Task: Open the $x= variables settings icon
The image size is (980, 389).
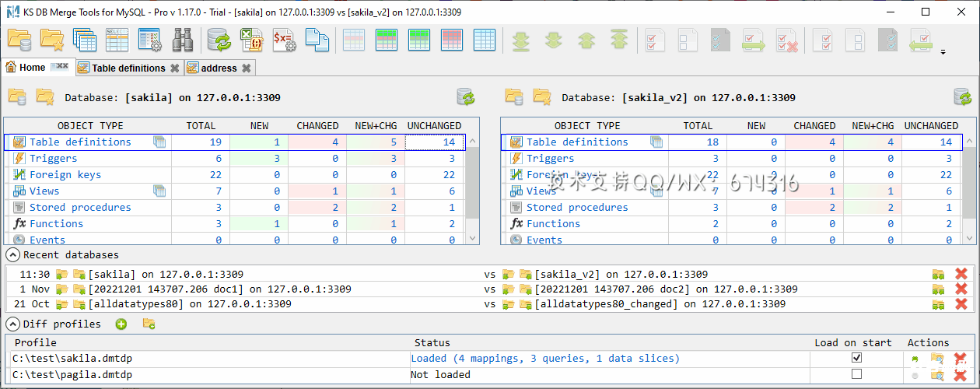Action: click(x=285, y=39)
